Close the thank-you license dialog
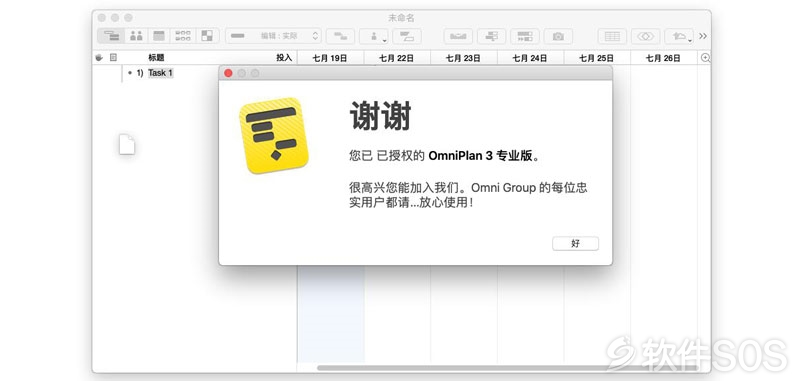Screen dimensions: 800x381 (228, 73)
